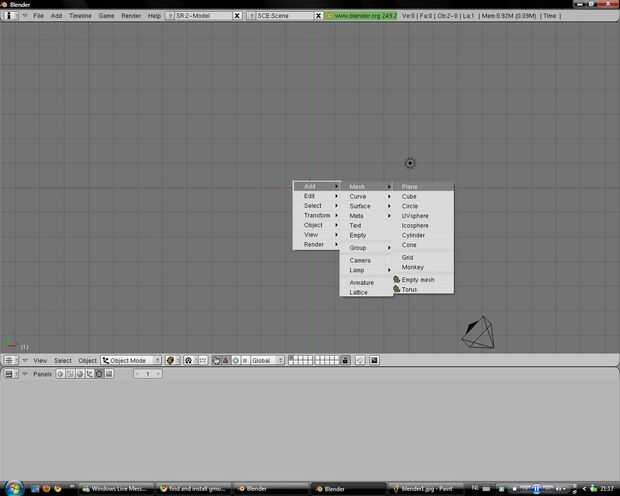The width and height of the screenshot is (620, 496).
Task: Open the buttons window type selector
Action: 9,374
